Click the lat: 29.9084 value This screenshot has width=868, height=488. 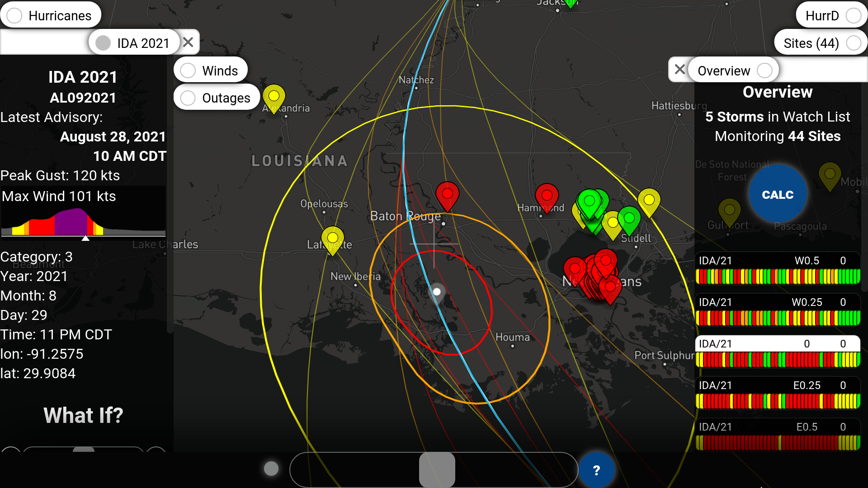coord(38,373)
